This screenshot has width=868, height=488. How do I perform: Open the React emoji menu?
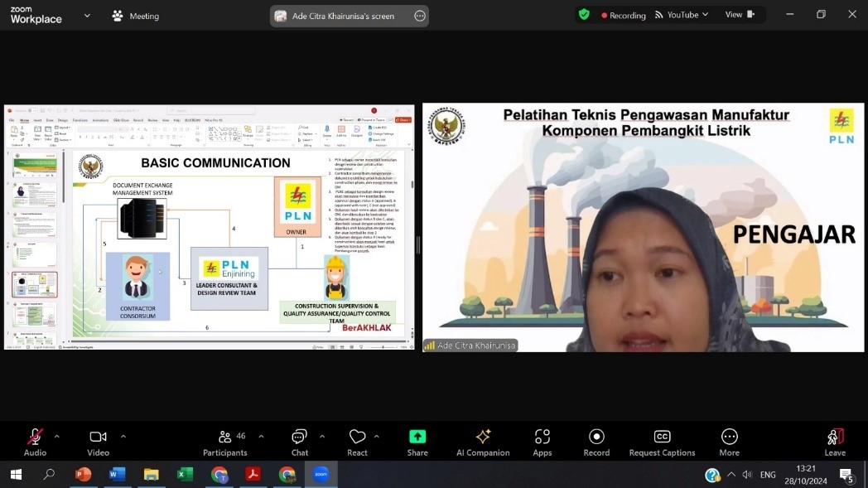tap(357, 444)
